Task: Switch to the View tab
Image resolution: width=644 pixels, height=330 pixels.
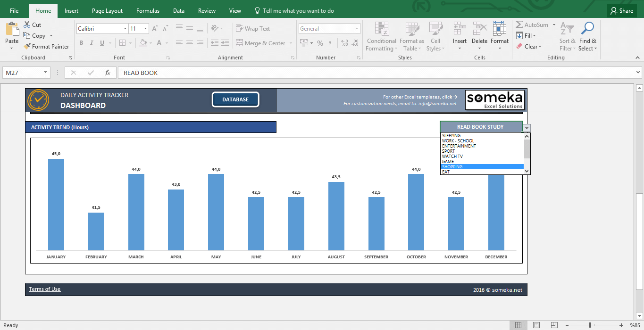Action: [235, 10]
